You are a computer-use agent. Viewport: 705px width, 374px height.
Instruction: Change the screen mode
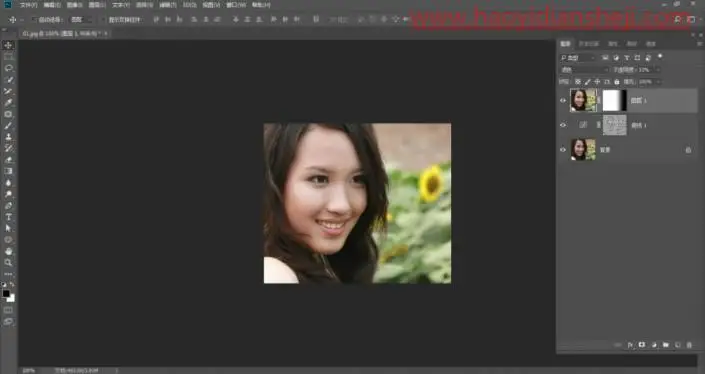click(x=8, y=322)
